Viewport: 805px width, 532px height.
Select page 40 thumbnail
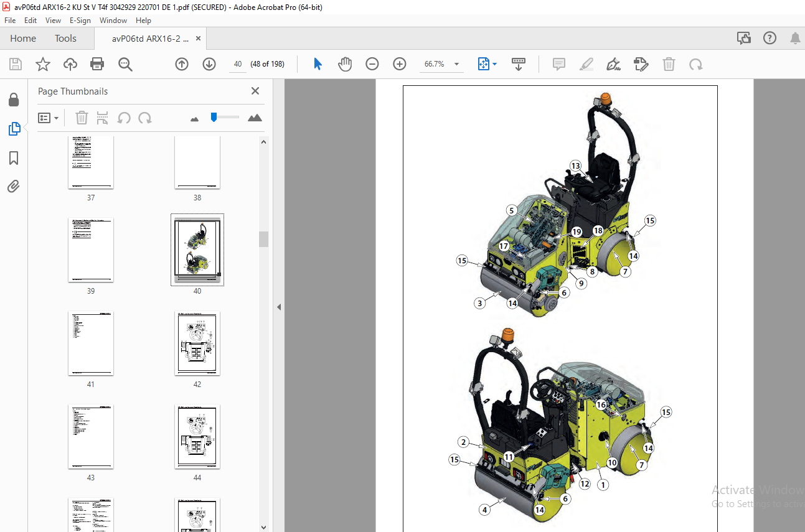197,250
